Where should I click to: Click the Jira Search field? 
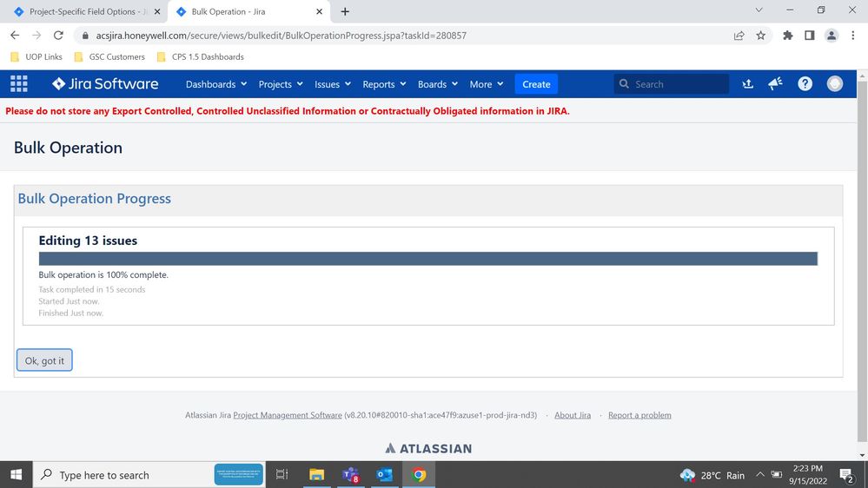coord(671,84)
